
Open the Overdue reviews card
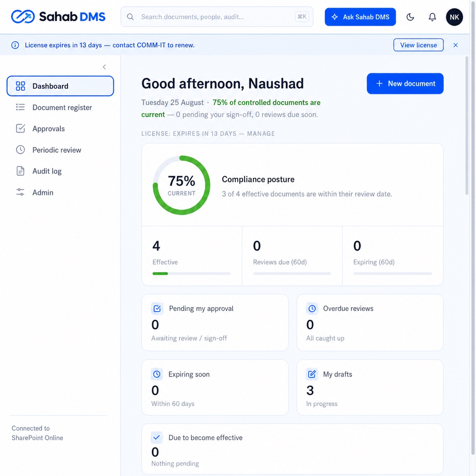pos(370,323)
